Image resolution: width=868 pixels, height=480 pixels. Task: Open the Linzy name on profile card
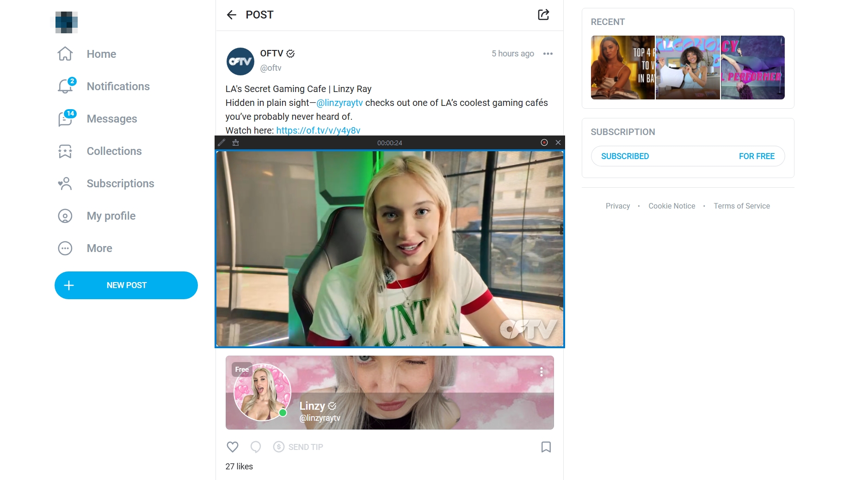(312, 406)
